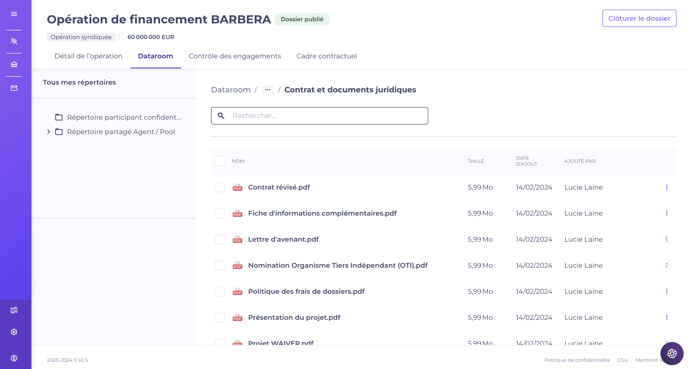Switch to Contrôle des engagements tab
Viewport: 688px width, 369px height.
tap(235, 56)
